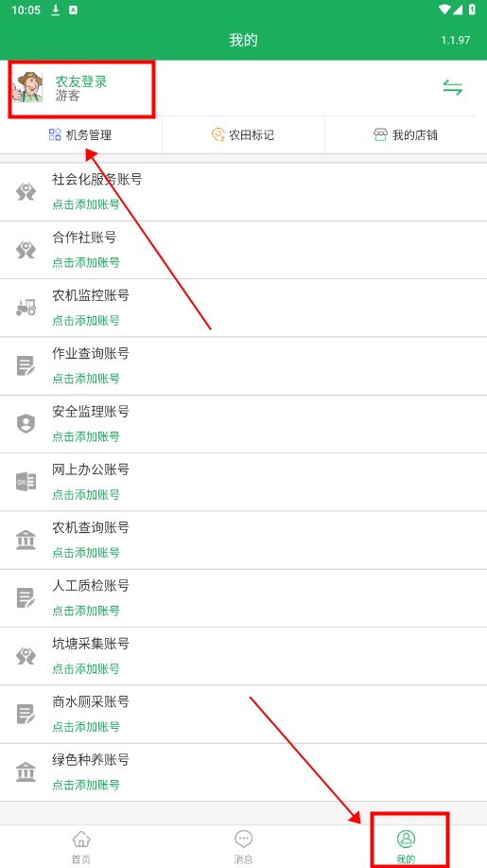487x868 pixels.
Task: Click 点击添加账号 under 绿色种养账号
Action: tap(86, 784)
